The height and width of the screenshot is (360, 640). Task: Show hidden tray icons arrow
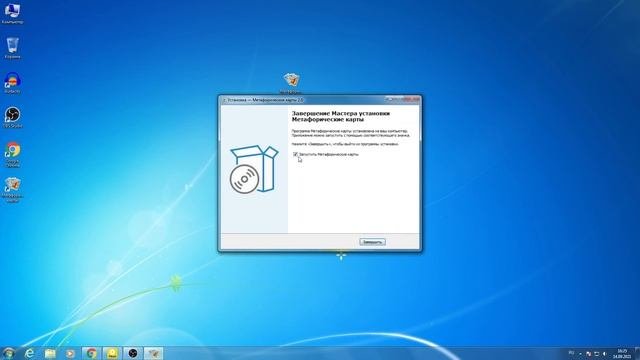[x=580, y=353]
